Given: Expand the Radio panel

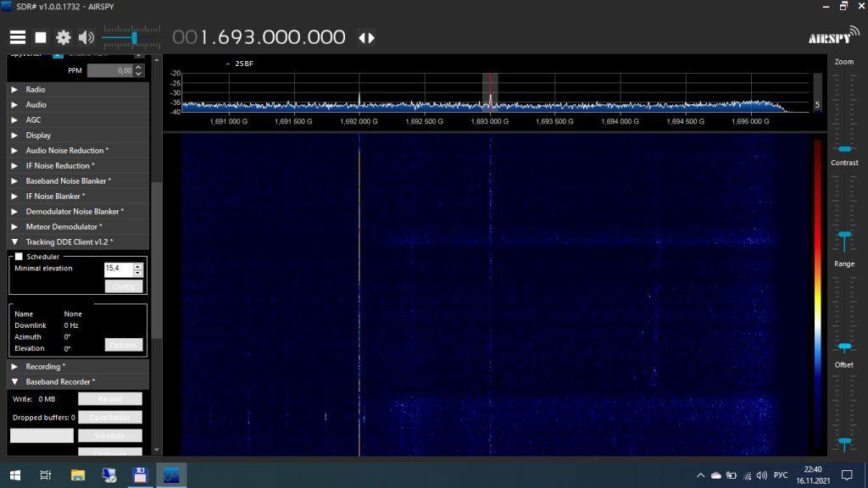Looking at the screenshot, I should pyautogui.click(x=78, y=90).
